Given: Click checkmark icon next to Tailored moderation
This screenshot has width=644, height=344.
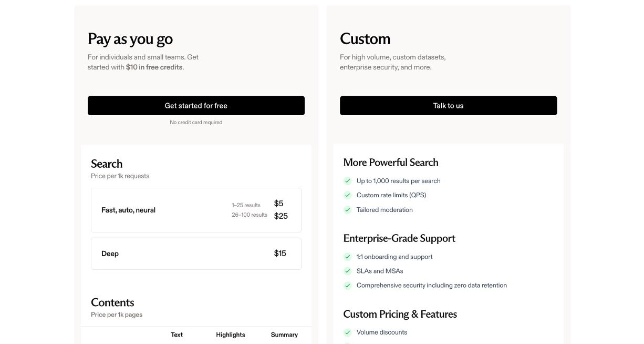Looking at the screenshot, I should (x=347, y=210).
